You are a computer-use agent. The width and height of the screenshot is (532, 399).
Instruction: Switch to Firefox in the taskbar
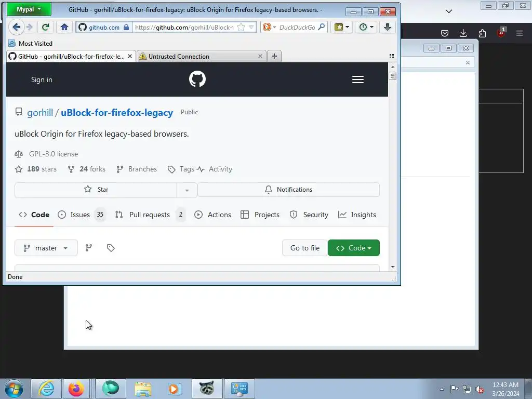tap(76, 389)
